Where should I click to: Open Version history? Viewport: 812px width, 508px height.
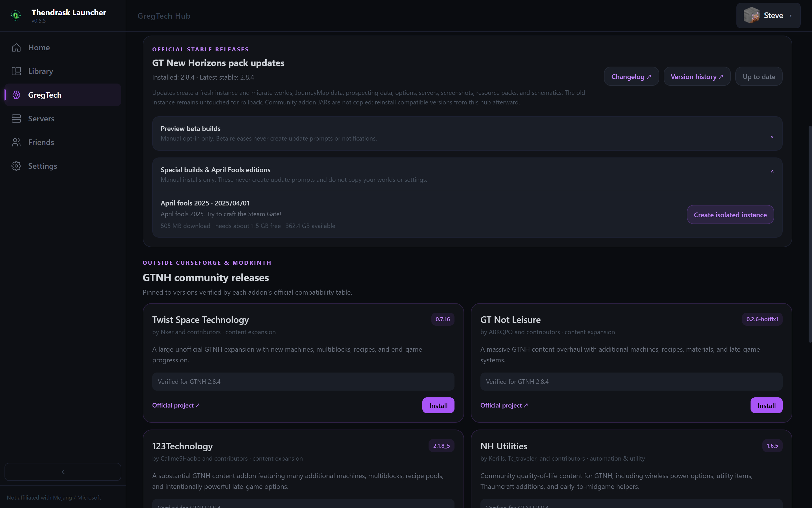(697, 76)
